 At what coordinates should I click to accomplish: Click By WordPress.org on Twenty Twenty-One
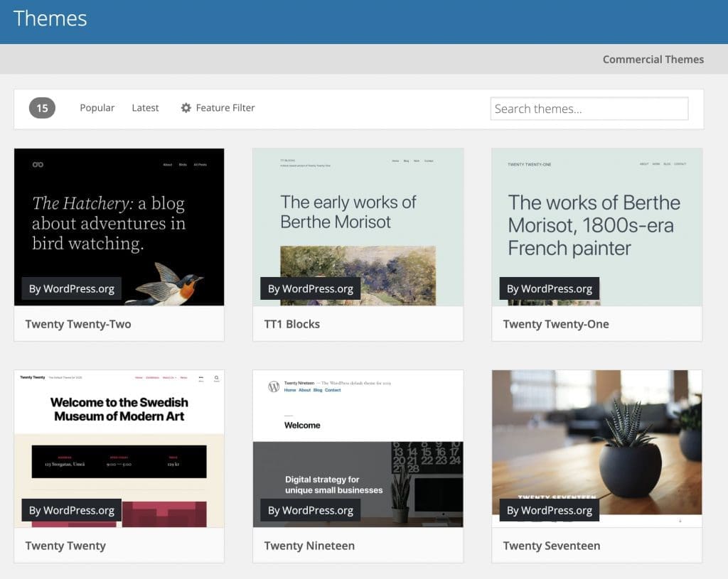[550, 288]
